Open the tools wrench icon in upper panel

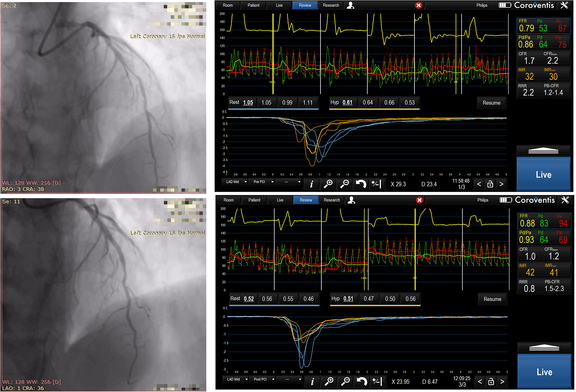(564, 5)
